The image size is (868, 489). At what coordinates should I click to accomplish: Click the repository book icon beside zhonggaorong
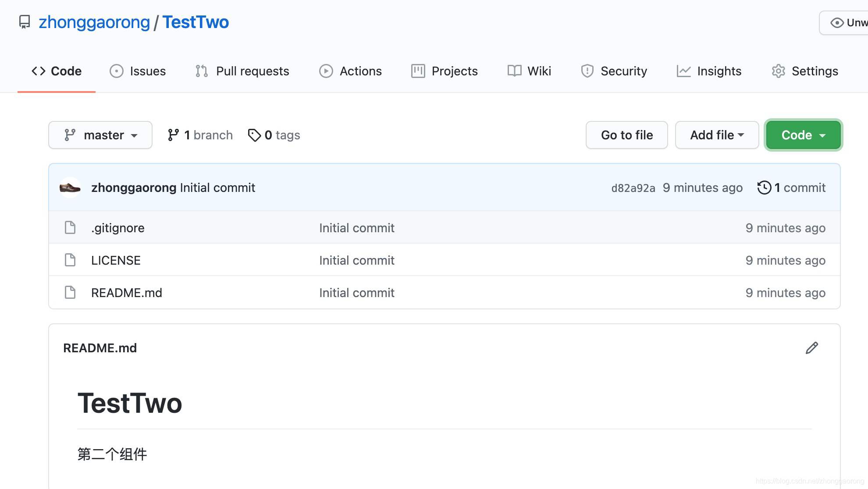25,22
